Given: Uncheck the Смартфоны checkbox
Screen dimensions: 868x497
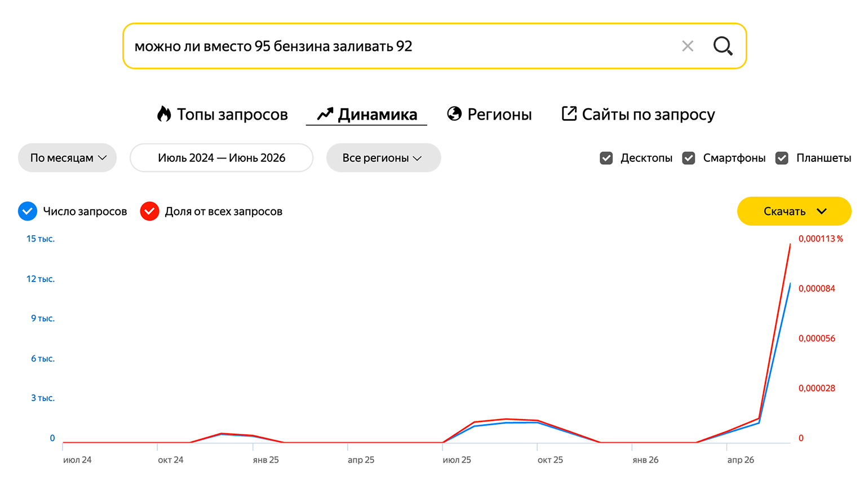Looking at the screenshot, I should point(689,158).
